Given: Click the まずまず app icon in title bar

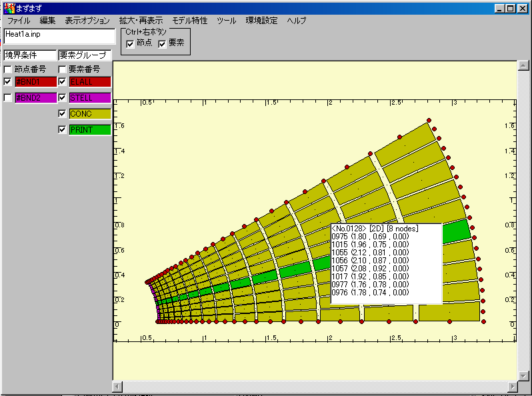Looking at the screenshot, I should tap(9, 8).
